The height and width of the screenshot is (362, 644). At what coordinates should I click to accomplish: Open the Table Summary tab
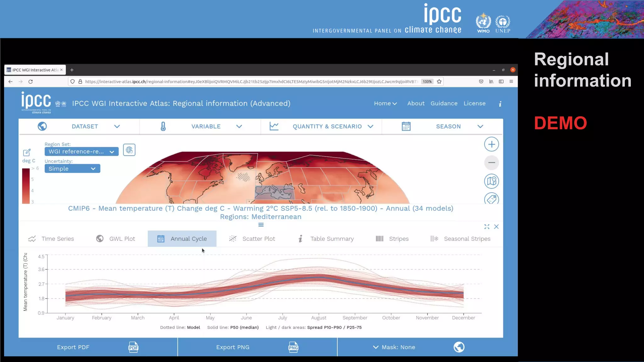(326, 239)
